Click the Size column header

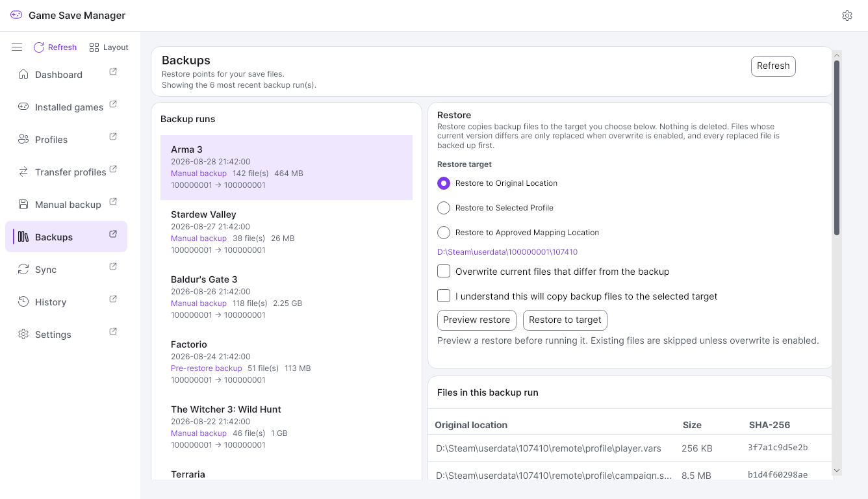click(692, 425)
